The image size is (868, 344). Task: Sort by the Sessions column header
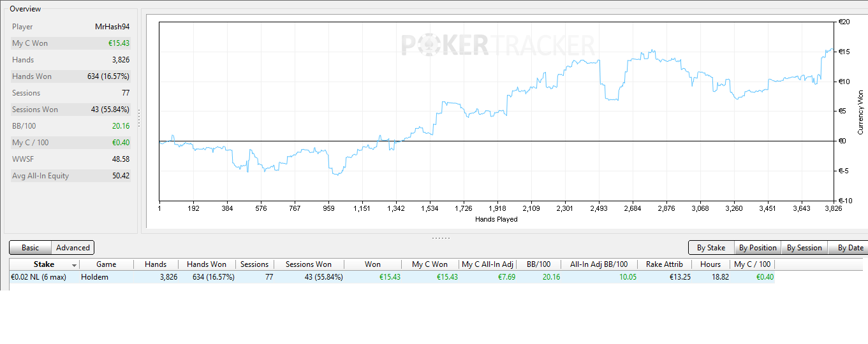(254, 264)
